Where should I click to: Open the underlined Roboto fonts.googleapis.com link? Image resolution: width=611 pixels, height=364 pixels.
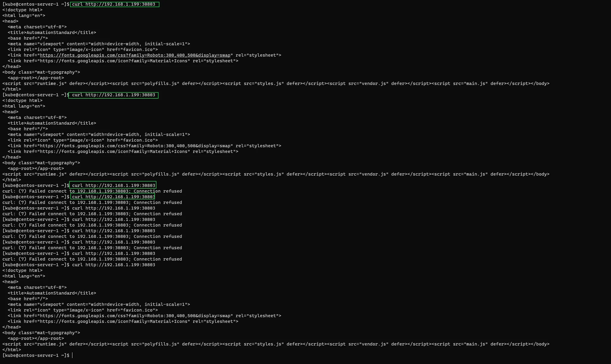coord(135,55)
